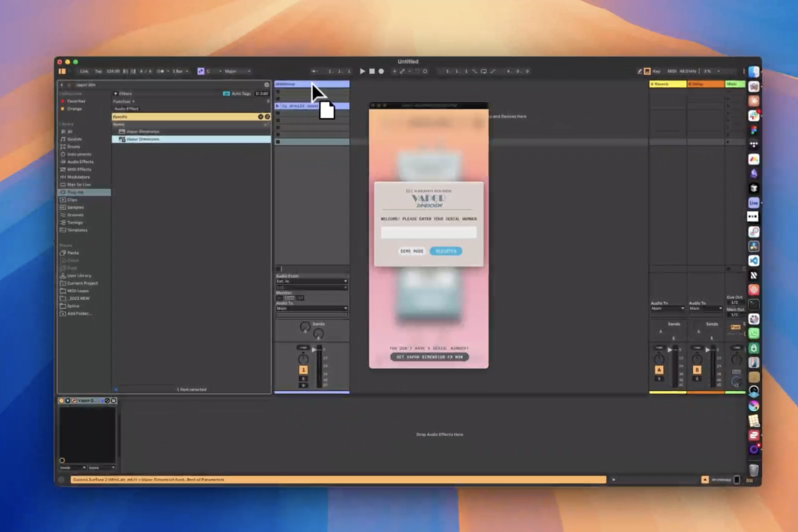Viewport: 798px width, 532px height.
Task: Click the Arrangement Record button
Action: [381, 71]
